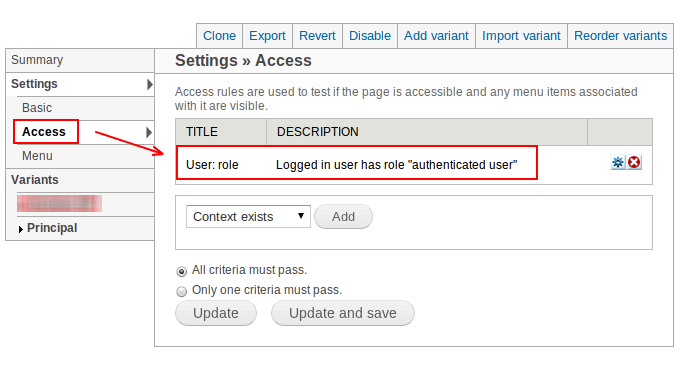Screen dimensions: 682x376
Task: Click the arrow beside Access item
Action: pyautogui.click(x=149, y=132)
